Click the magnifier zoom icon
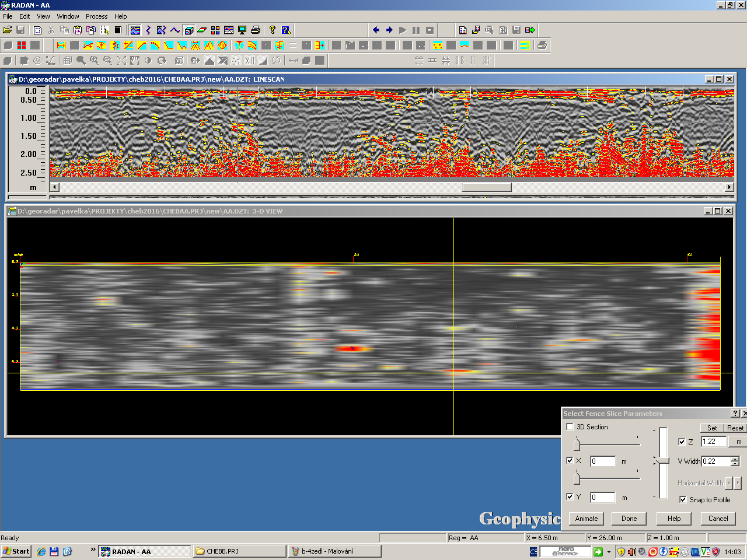This screenshot has width=747, height=560. coord(81,60)
